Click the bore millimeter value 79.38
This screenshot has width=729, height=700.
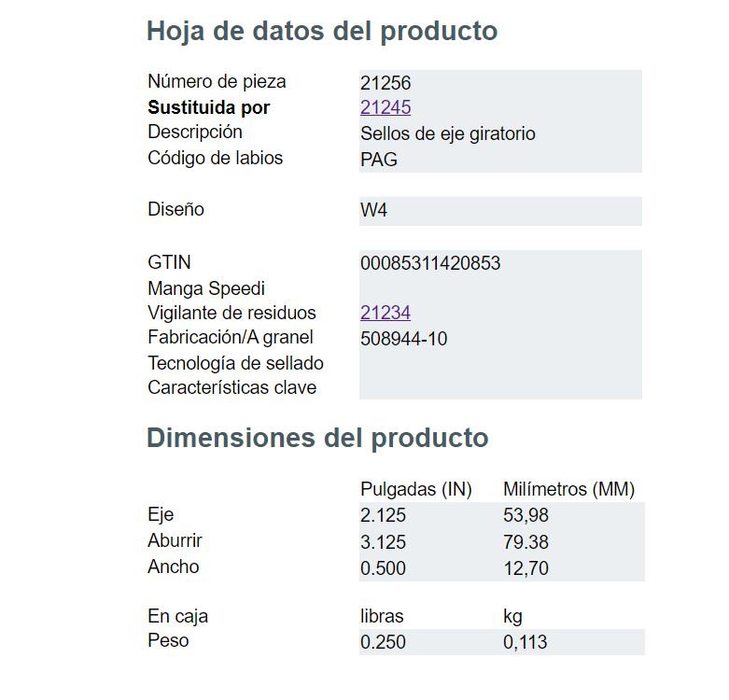[526, 542]
